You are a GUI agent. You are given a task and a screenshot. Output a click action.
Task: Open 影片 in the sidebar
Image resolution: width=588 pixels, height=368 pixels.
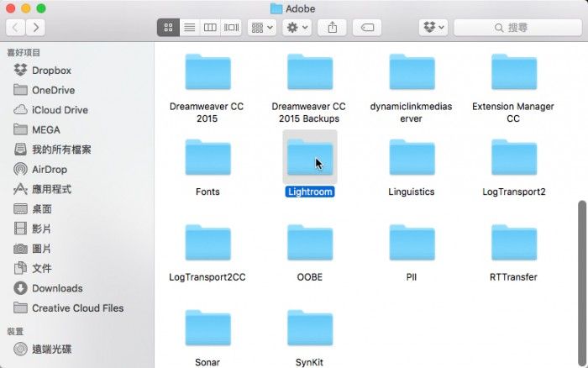pos(32,229)
